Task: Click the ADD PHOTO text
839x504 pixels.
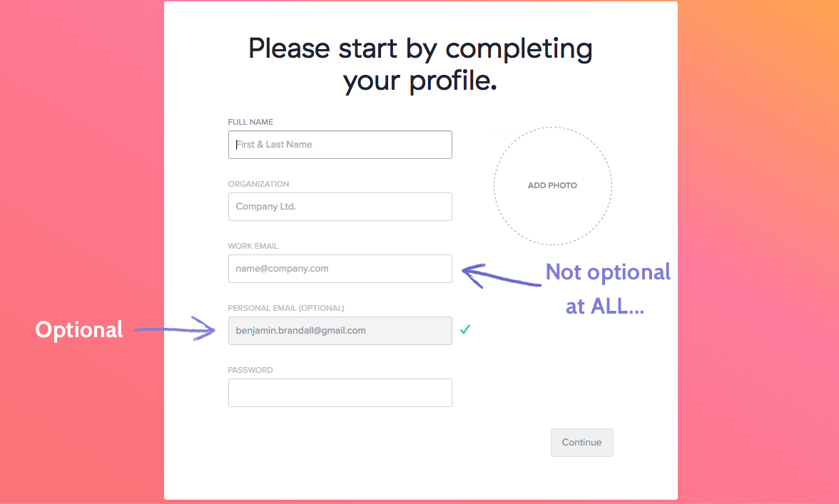Action: tap(553, 185)
